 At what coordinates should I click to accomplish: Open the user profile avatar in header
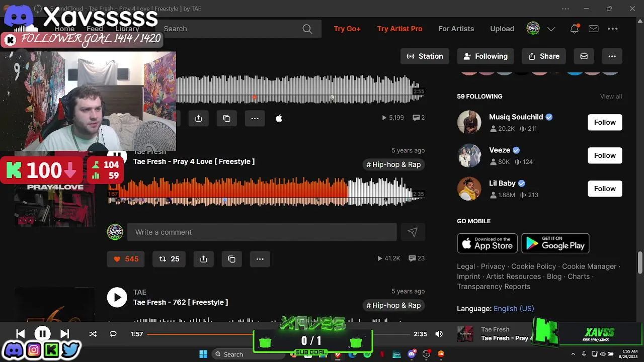coord(533,28)
